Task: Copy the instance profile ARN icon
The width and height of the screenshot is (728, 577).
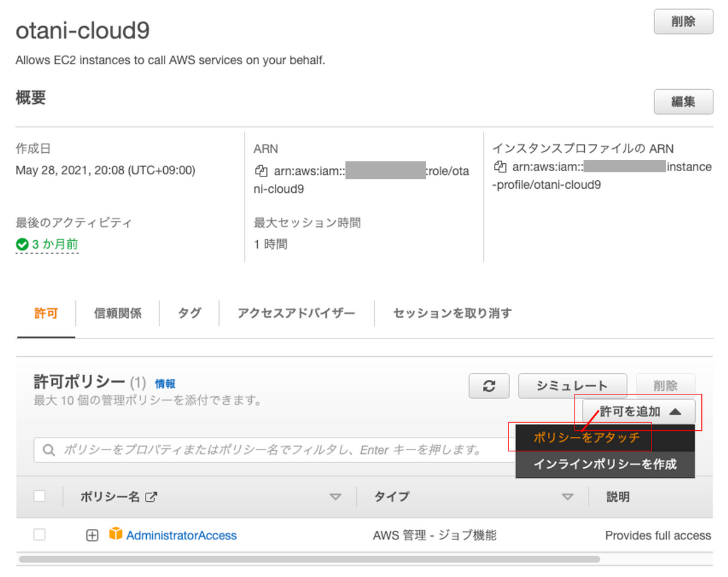Action: pos(500,167)
